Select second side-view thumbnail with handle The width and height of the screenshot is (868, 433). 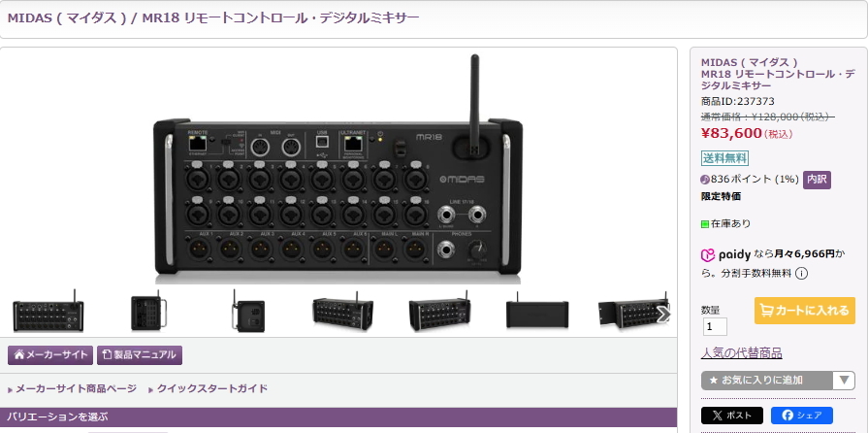click(147, 312)
